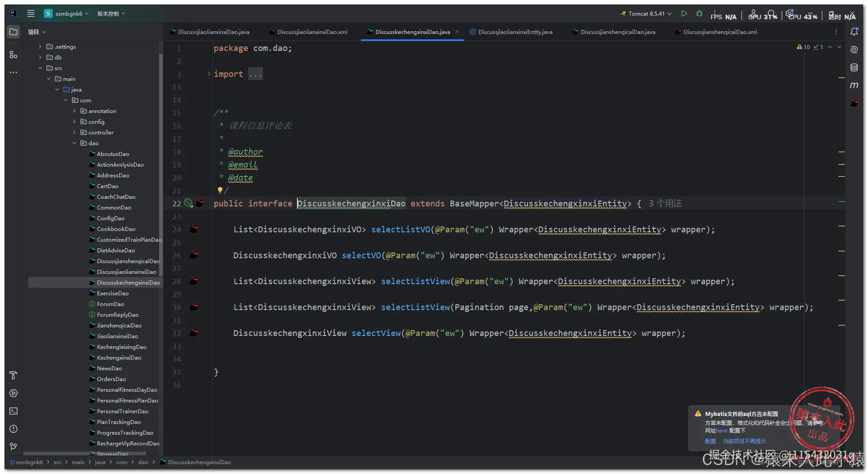
Task: Close the DiscusskechengxinxiDao.java tab
Action: (457, 32)
